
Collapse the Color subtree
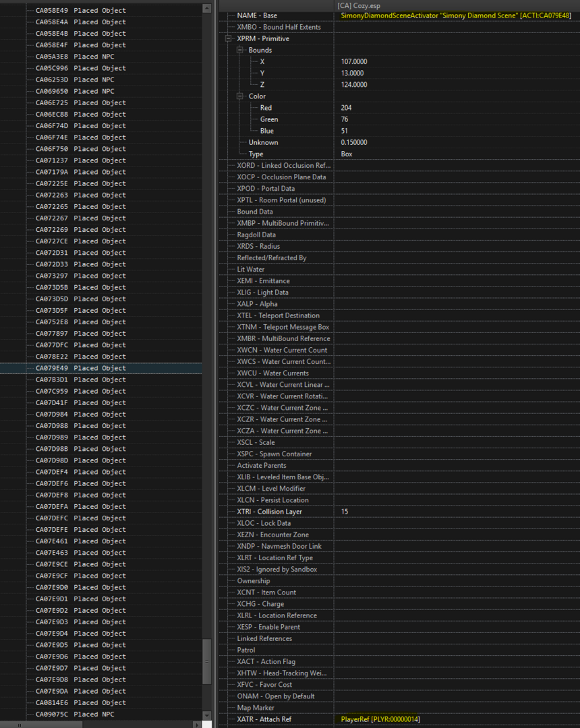tap(240, 96)
